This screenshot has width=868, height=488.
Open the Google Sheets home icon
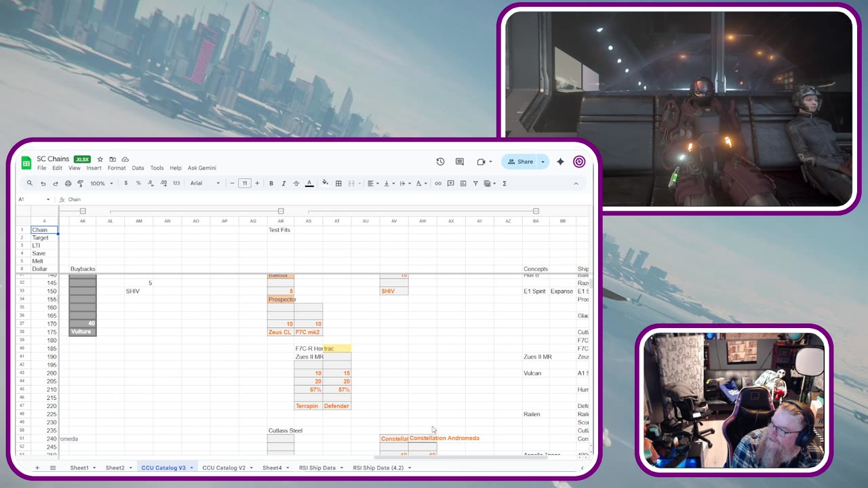tap(26, 163)
